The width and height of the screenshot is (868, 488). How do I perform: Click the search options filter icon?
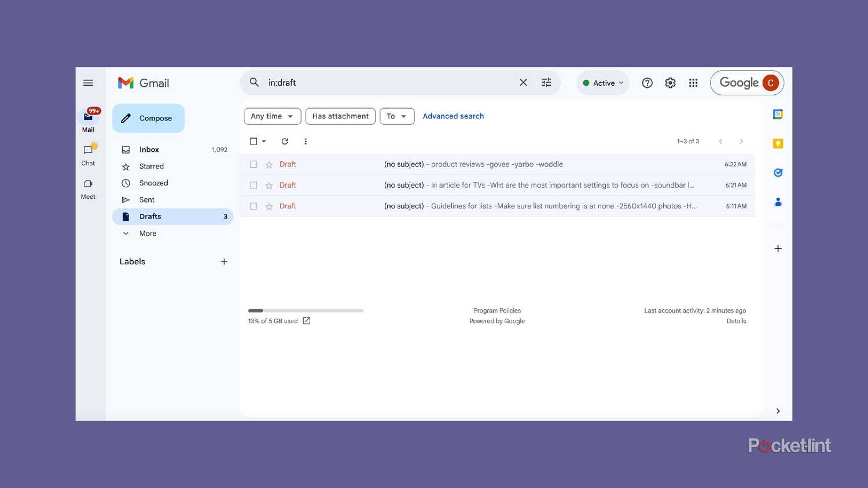pos(546,83)
